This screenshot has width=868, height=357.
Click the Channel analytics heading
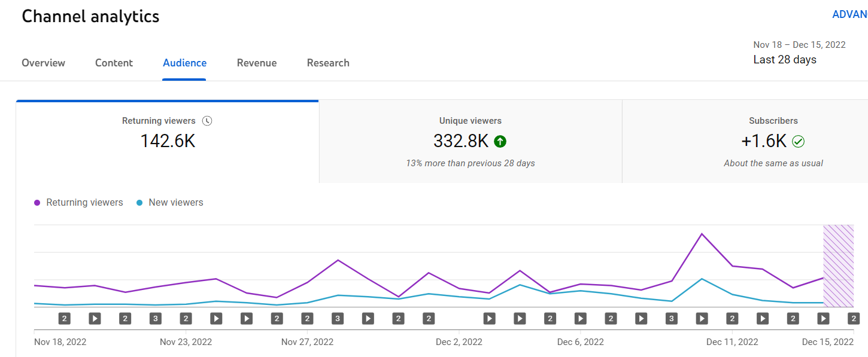click(90, 16)
